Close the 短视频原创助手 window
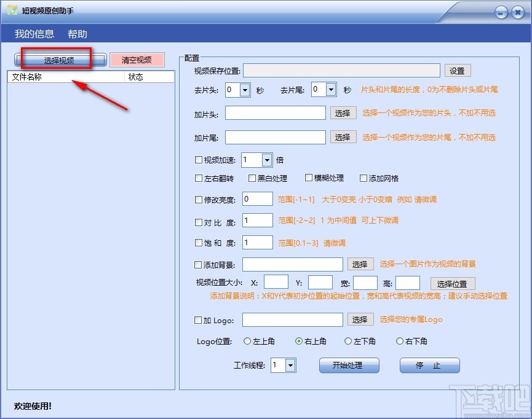The image size is (532, 419). pyautogui.click(x=518, y=13)
